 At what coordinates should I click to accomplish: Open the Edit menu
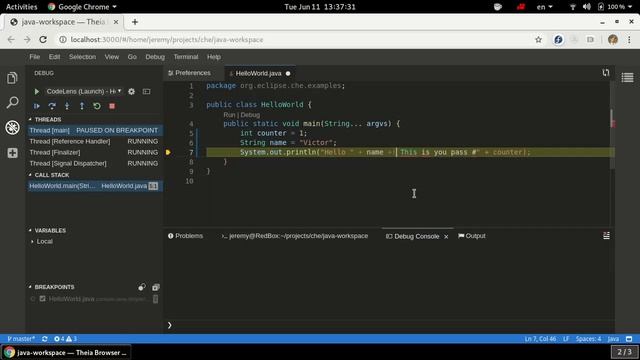tap(54, 57)
